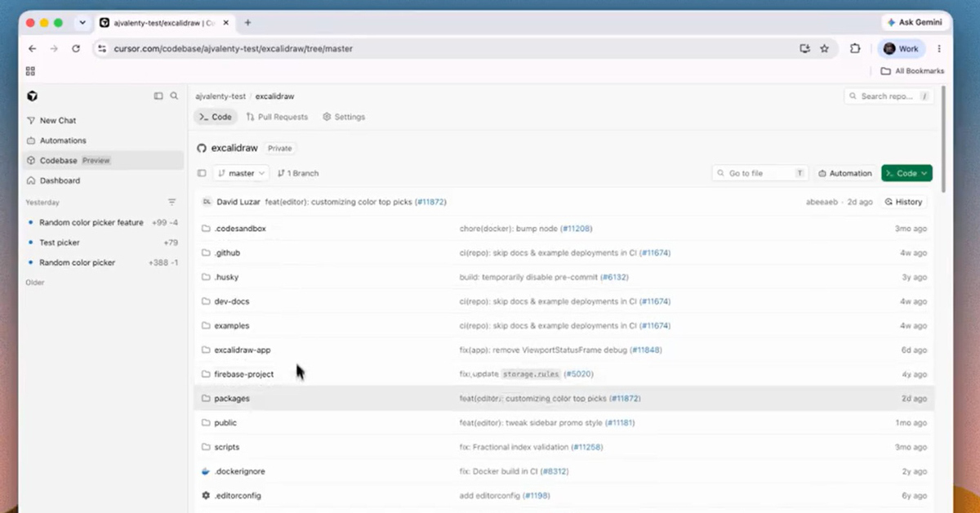Switch to the Code tab
This screenshot has width=980, height=513.
[x=216, y=117]
